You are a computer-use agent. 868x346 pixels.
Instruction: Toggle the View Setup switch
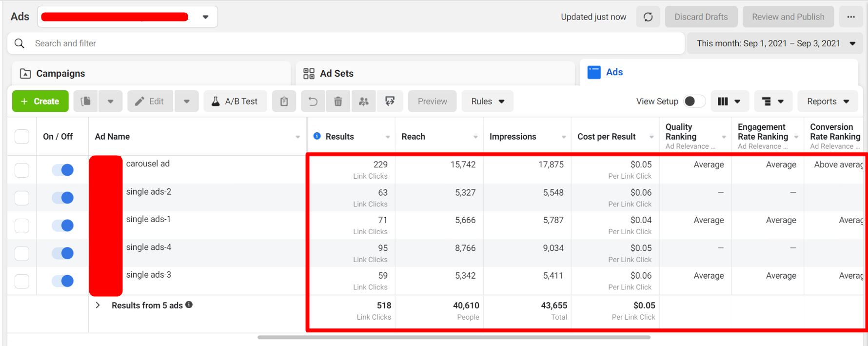coord(694,101)
